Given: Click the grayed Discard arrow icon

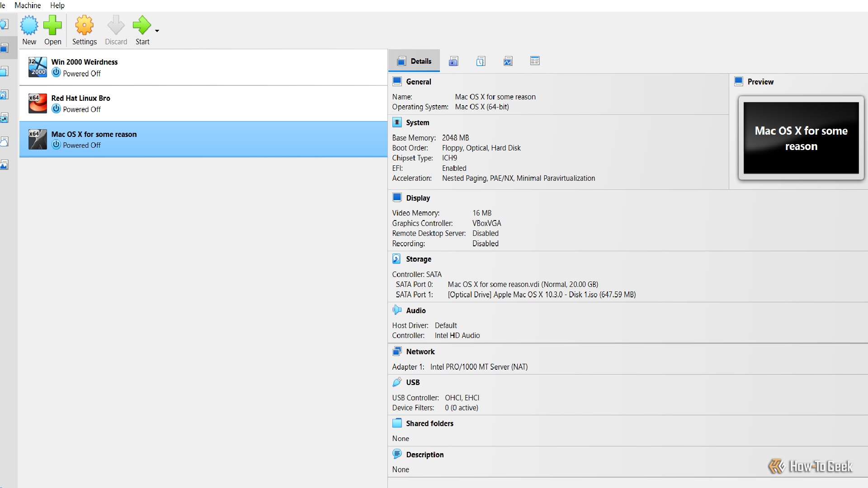Looking at the screenshot, I should [116, 25].
